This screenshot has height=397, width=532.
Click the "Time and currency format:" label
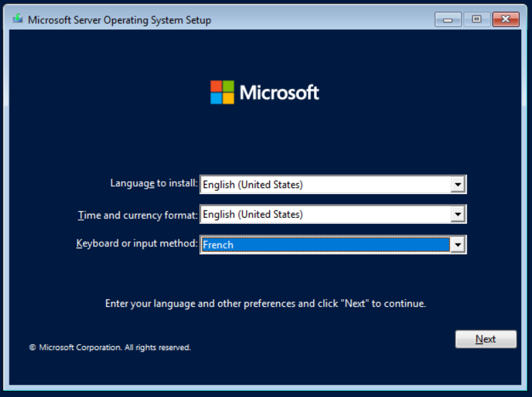click(x=138, y=215)
